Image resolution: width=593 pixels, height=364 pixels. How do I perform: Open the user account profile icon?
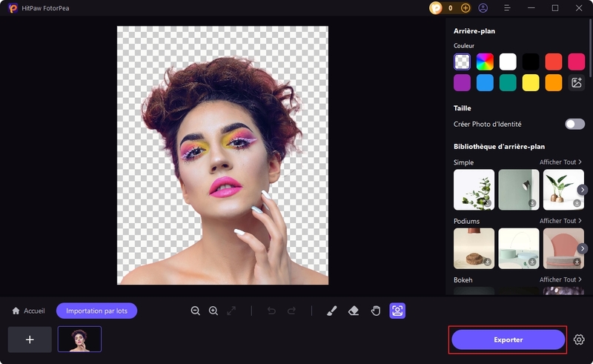(x=483, y=8)
